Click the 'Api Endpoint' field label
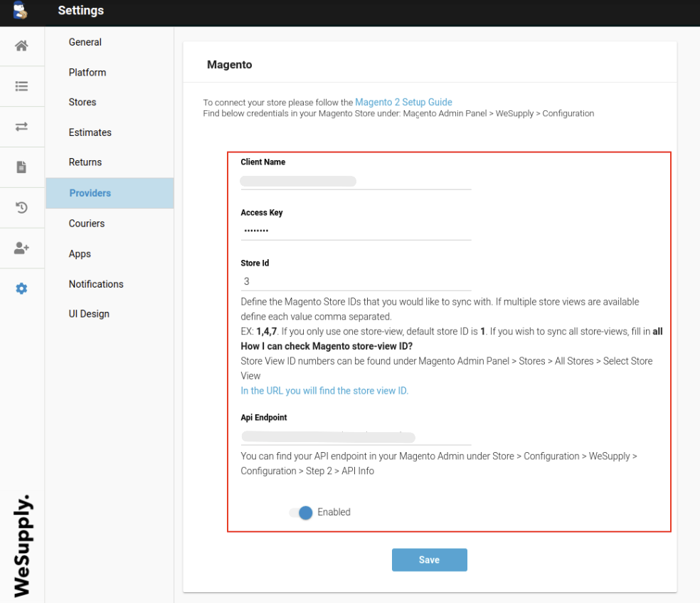 [x=264, y=417]
